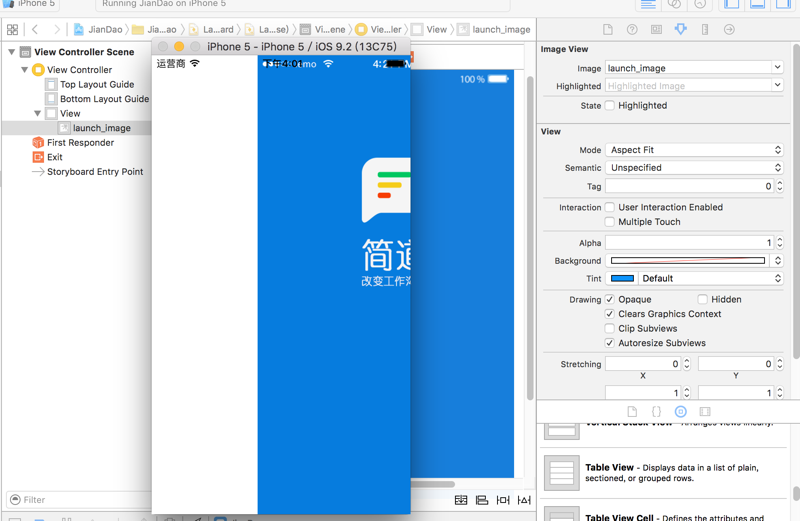Open the Align constraints button
800x521 pixels.
coord(482,500)
